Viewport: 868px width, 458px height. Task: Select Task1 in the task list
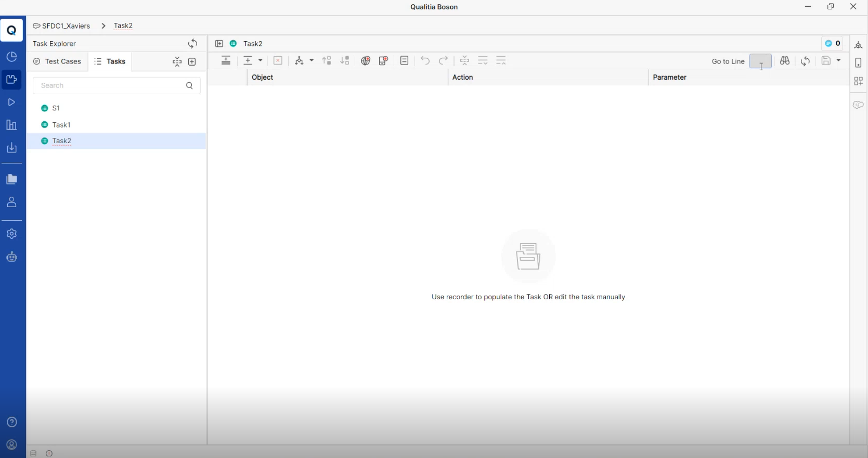(61, 125)
